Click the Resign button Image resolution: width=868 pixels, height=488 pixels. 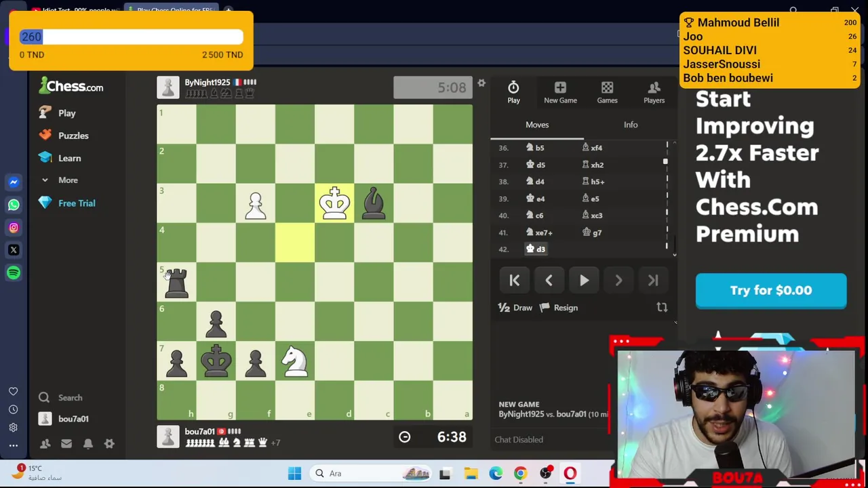559,308
